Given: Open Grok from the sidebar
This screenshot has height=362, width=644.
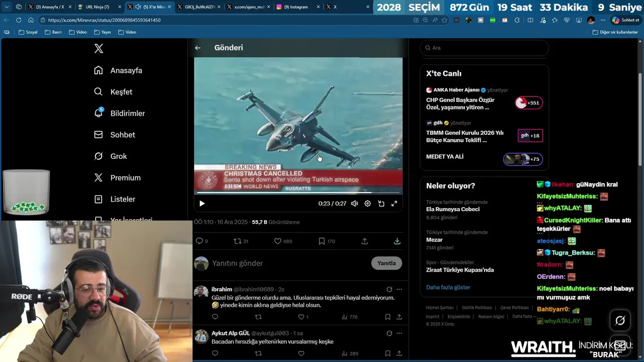Looking at the screenshot, I should point(111,156).
